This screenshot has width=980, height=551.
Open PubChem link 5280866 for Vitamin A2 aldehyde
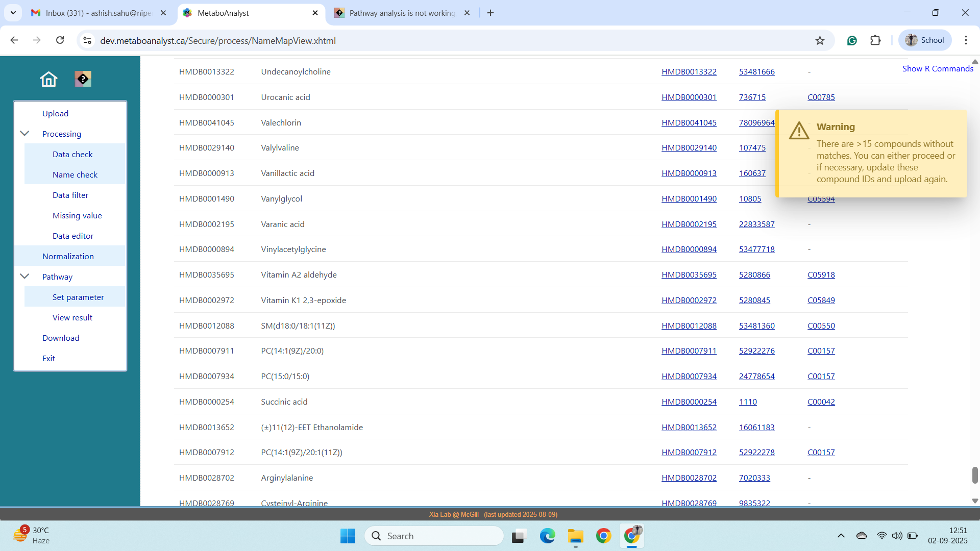click(754, 274)
